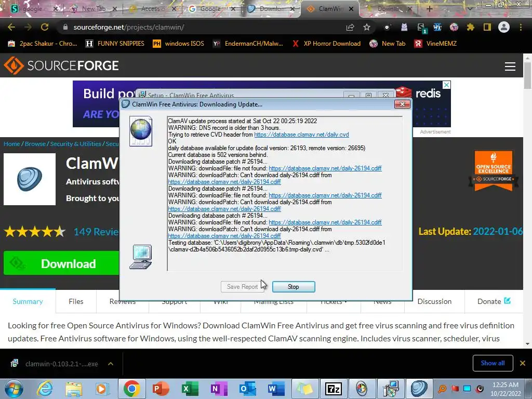Viewport: 532px width, 399px height.
Task: Open Windows Explorer from the taskbar
Action: (74, 389)
